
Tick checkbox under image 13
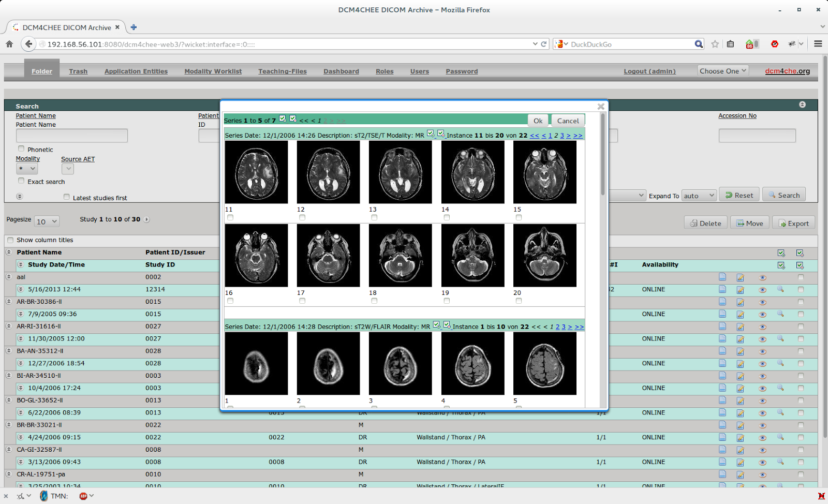coord(374,217)
